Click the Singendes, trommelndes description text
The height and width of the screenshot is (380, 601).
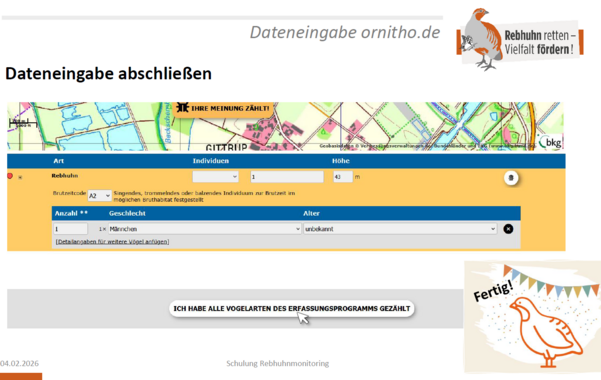click(x=204, y=196)
